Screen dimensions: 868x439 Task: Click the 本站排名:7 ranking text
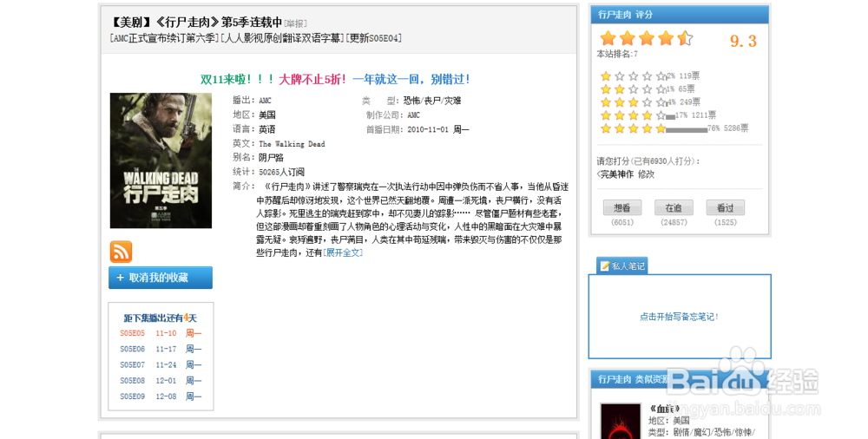tap(617, 54)
